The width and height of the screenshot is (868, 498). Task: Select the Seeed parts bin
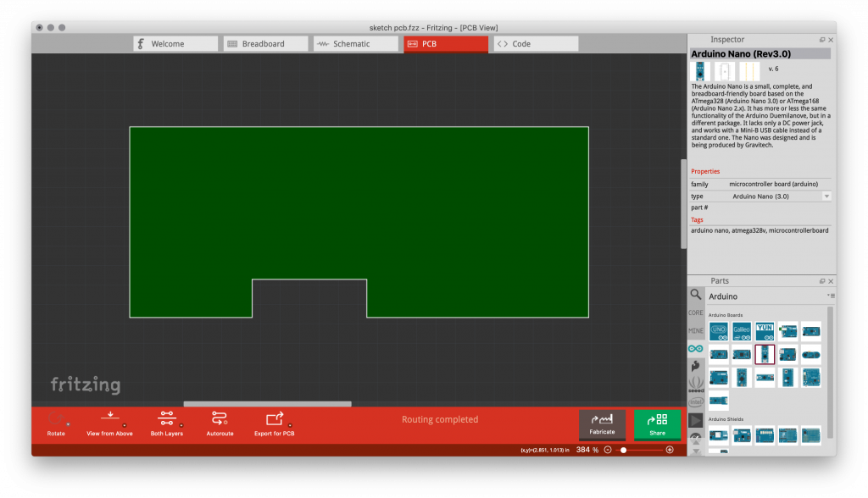[696, 385]
